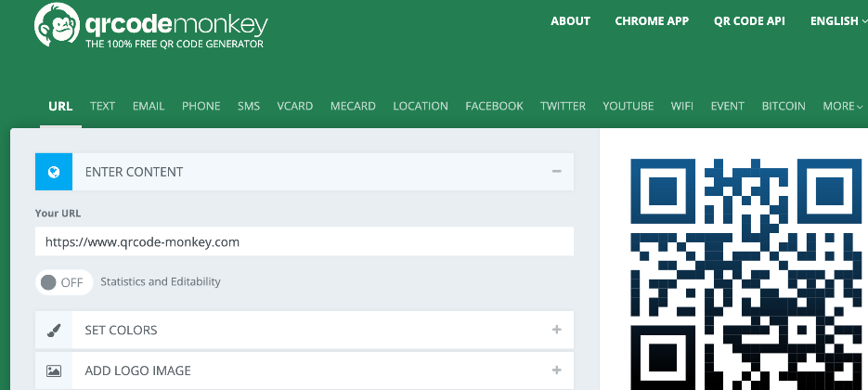Screen dimensions: 868x390
Task: Switch to the WIFI tab
Action: [x=682, y=106]
